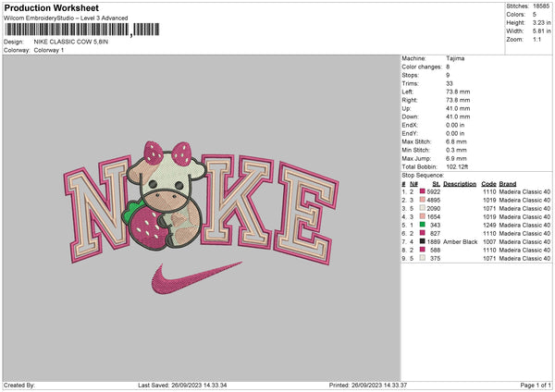Select the Left value "73.8 mm"
Screen dimensions: 555x392
458,92
